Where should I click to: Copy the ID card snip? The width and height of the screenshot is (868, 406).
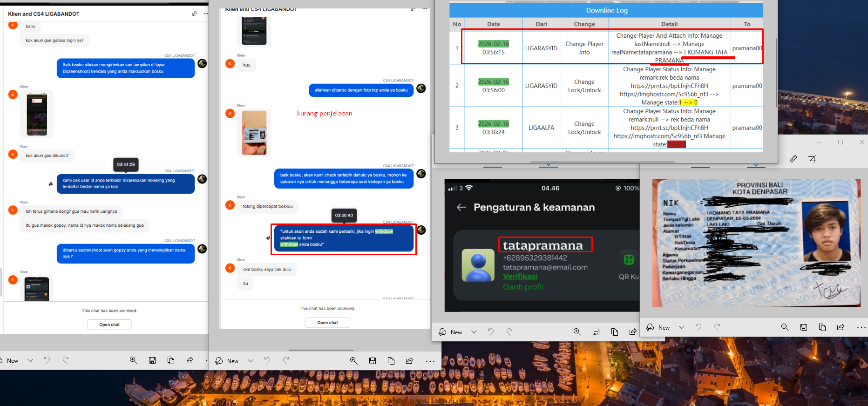coord(822,327)
